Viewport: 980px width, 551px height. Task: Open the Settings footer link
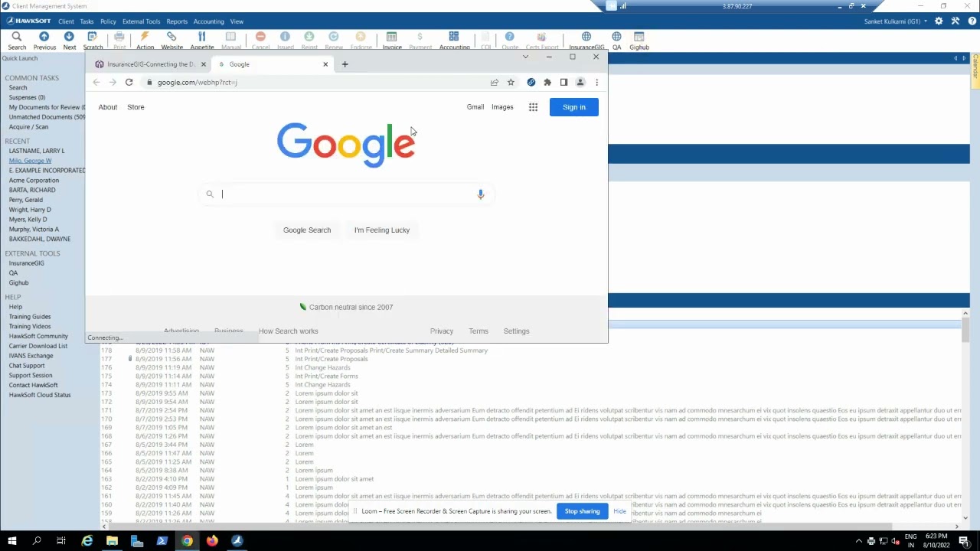coord(517,331)
